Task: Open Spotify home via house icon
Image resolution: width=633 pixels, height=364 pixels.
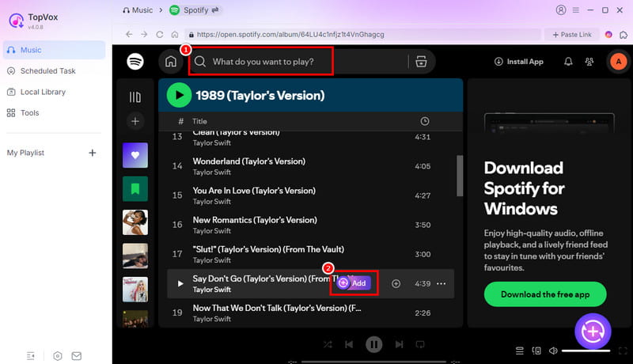Action: click(x=171, y=62)
